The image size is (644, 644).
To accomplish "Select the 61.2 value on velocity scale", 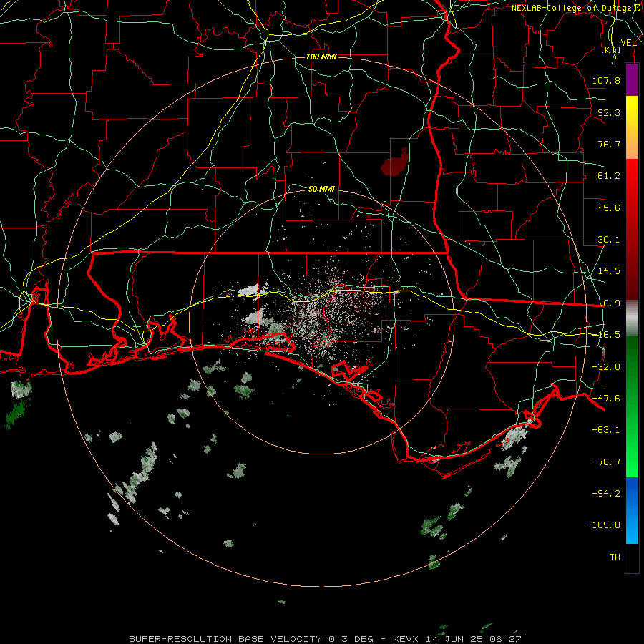I will click(609, 176).
